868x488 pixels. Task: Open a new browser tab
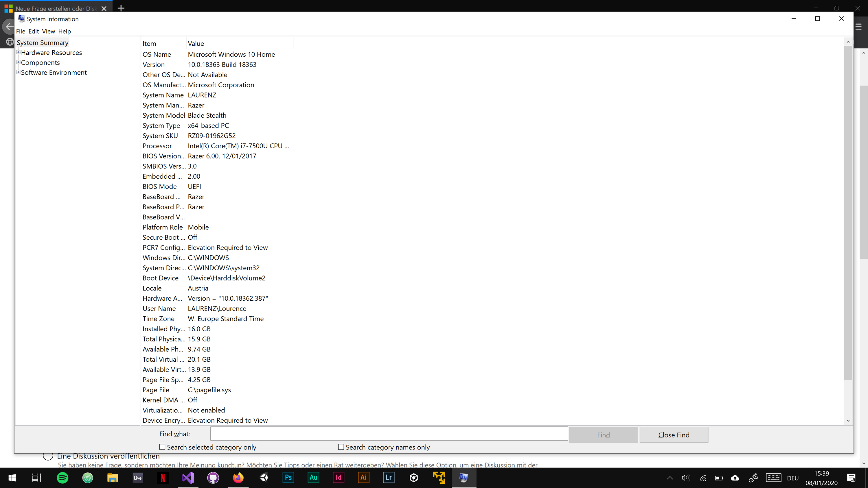(121, 8)
